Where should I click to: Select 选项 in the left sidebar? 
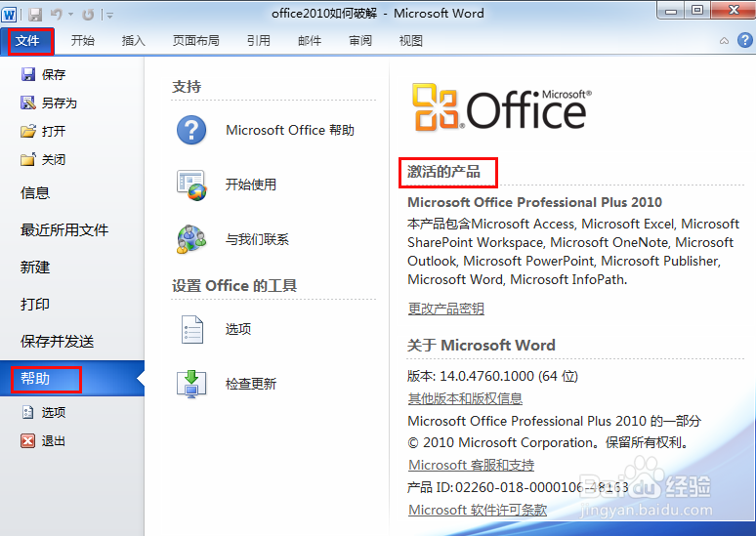54,413
